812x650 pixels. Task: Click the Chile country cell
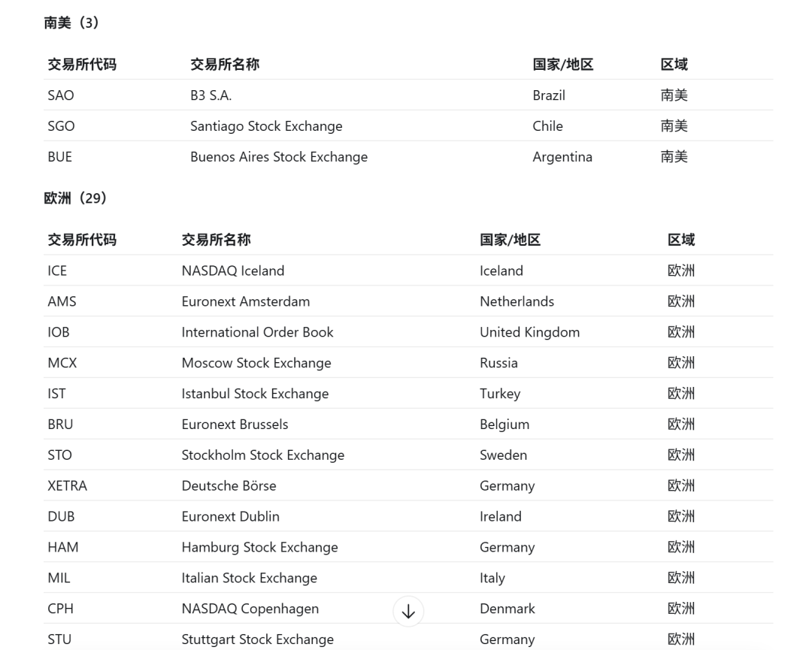coord(547,125)
